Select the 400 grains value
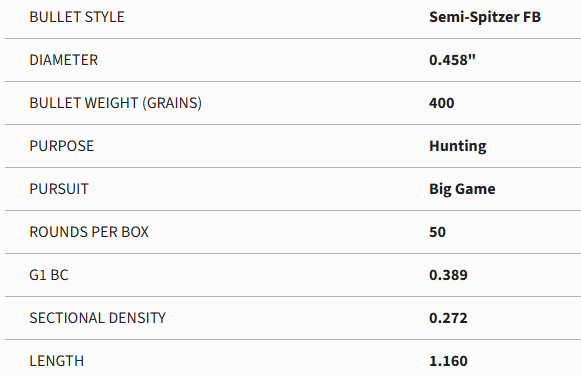 (x=441, y=103)
